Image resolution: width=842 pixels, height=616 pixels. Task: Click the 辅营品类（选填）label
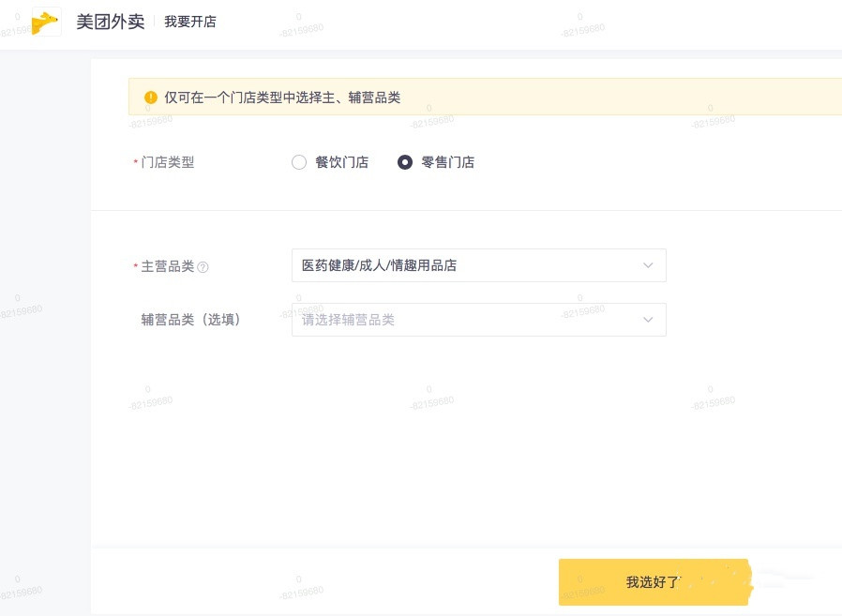point(191,320)
